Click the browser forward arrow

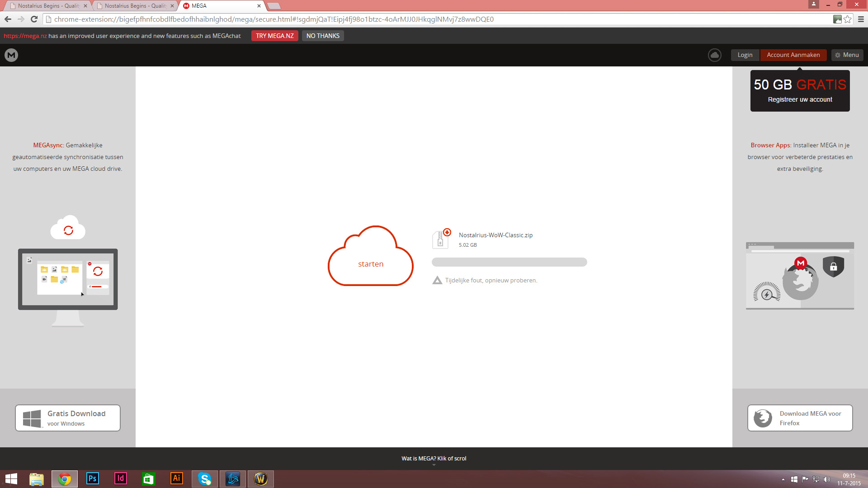pos(21,19)
